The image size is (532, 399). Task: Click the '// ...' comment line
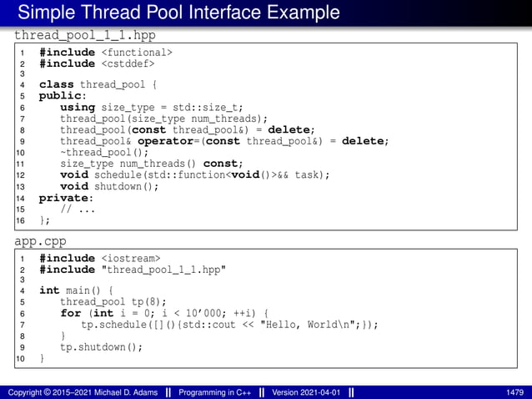click(x=78, y=209)
